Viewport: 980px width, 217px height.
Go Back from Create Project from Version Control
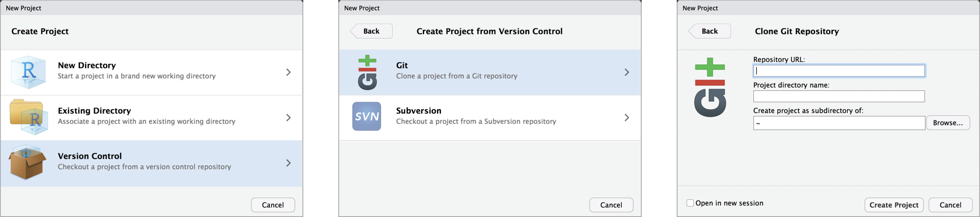pos(371,31)
